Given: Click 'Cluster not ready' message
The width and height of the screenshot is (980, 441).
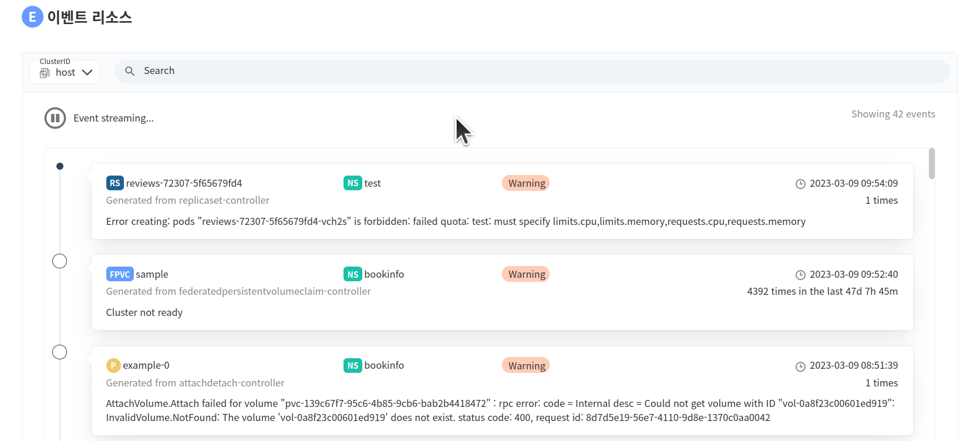Looking at the screenshot, I should [144, 312].
